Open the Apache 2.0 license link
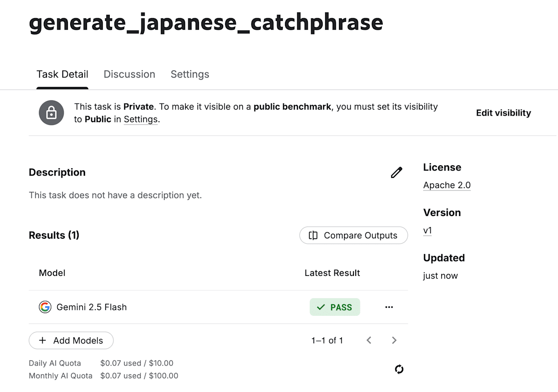Screen dimensions: 558x392 point(447,185)
